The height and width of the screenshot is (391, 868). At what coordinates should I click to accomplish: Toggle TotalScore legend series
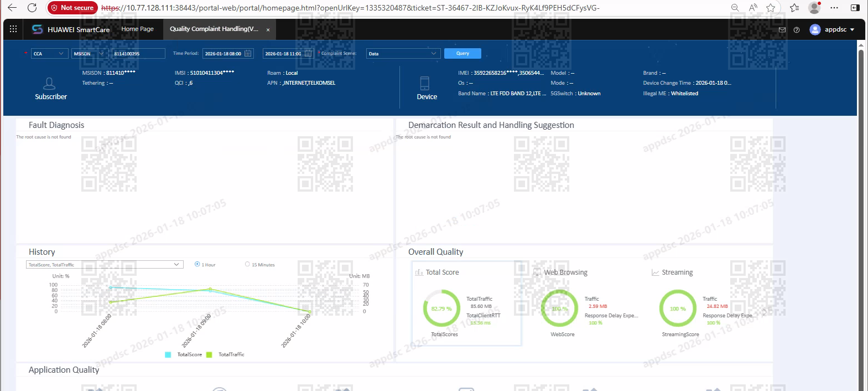184,354
